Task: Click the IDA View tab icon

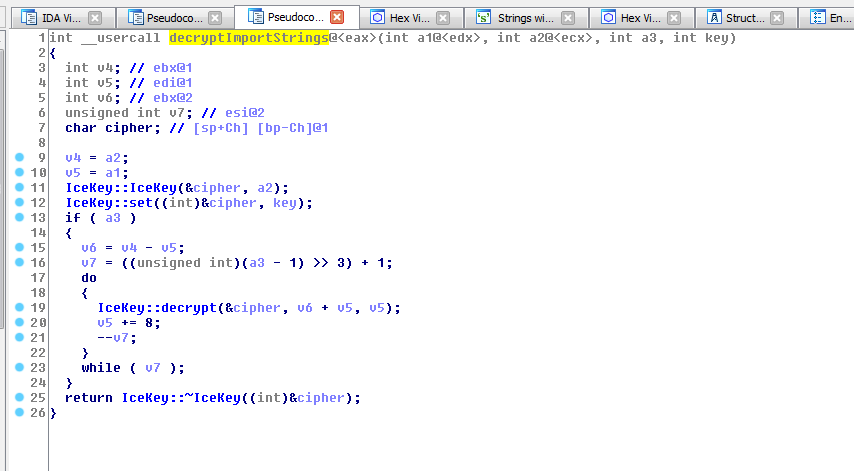Action: [28, 18]
